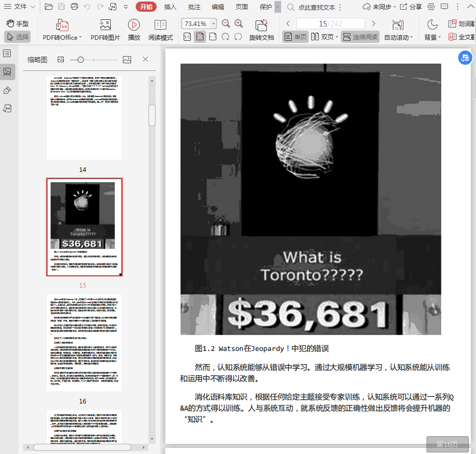This screenshot has width=476, height=454.
Task: Go to the previous page arrow
Action: [288, 23]
